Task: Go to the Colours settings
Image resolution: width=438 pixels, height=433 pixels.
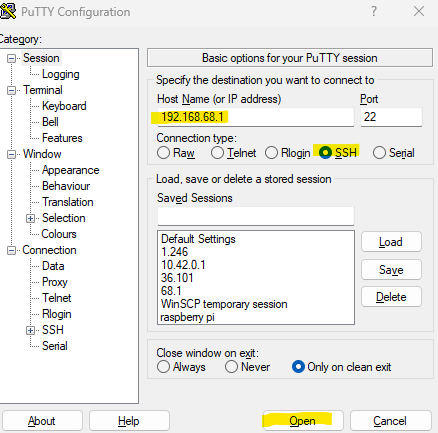Action: (x=59, y=234)
